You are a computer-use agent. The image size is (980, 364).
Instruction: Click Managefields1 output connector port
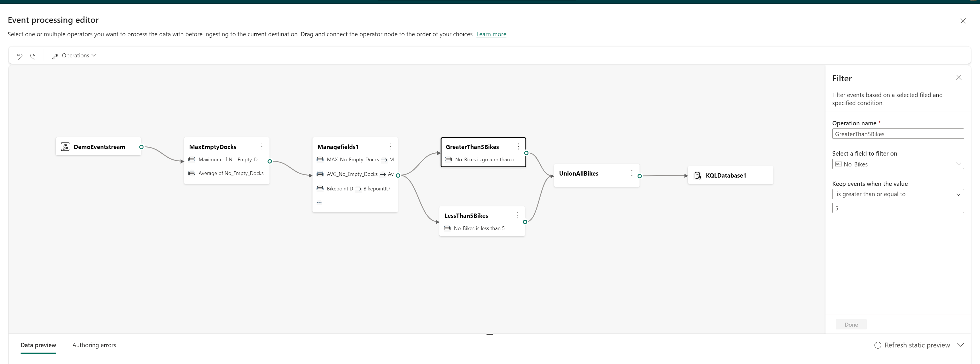click(398, 176)
